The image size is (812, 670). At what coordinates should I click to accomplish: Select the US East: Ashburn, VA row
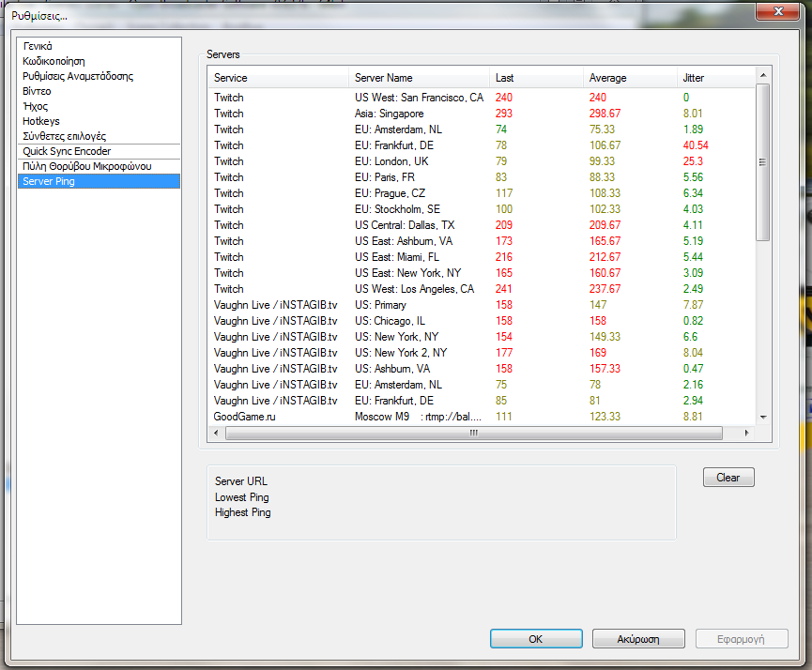point(482,241)
